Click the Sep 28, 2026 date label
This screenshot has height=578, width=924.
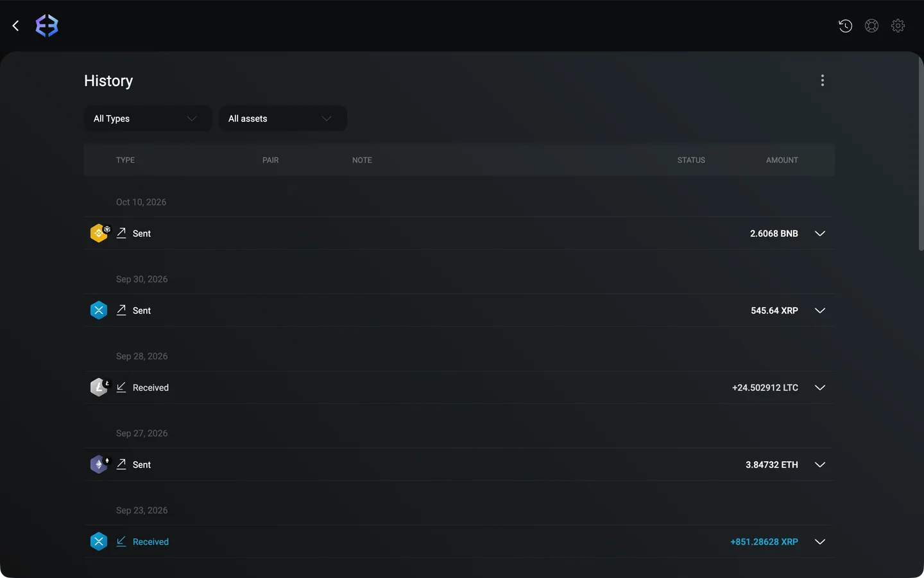point(142,356)
